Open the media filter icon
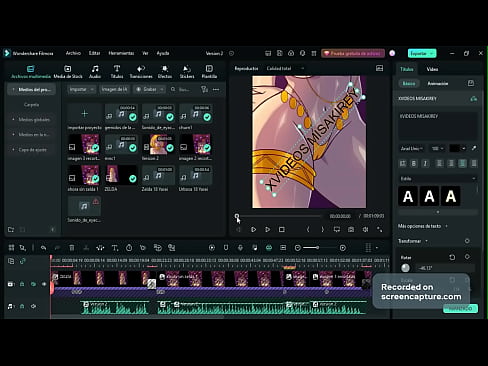Image resolution: width=488 pixels, height=366 pixels. (x=204, y=89)
